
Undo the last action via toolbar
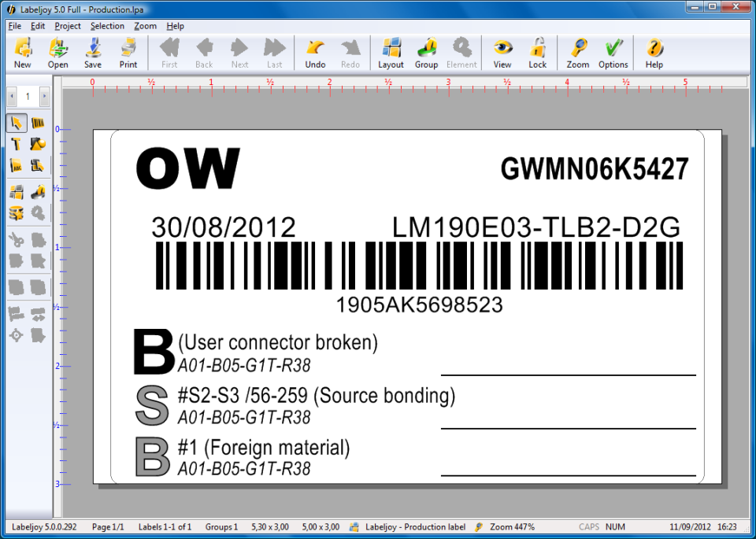pyautogui.click(x=315, y=53)
